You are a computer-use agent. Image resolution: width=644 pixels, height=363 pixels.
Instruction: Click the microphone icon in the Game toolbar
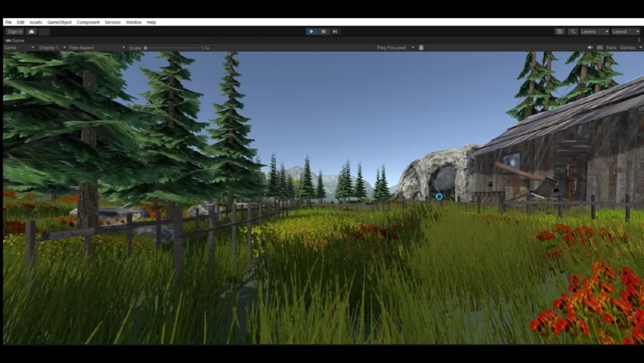click(421, 47)
